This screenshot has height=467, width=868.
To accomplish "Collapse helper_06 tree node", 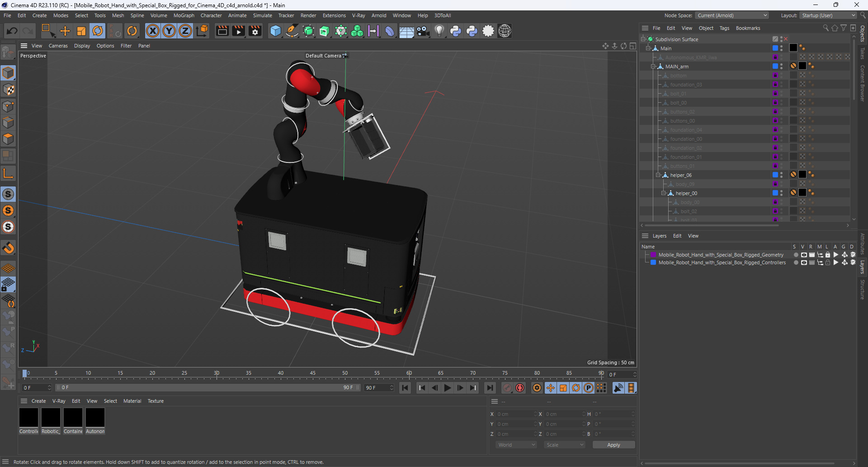I will pos(658,175).
